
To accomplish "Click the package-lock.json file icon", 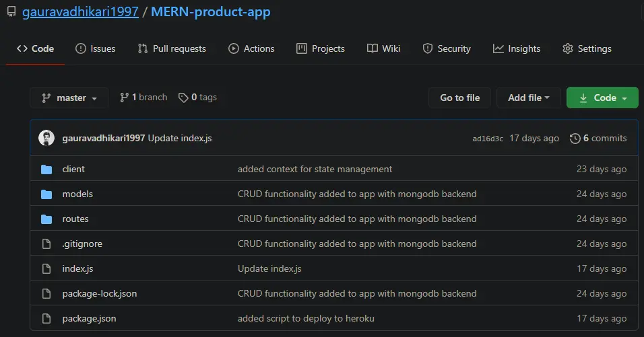I will (x=46, y=294).
